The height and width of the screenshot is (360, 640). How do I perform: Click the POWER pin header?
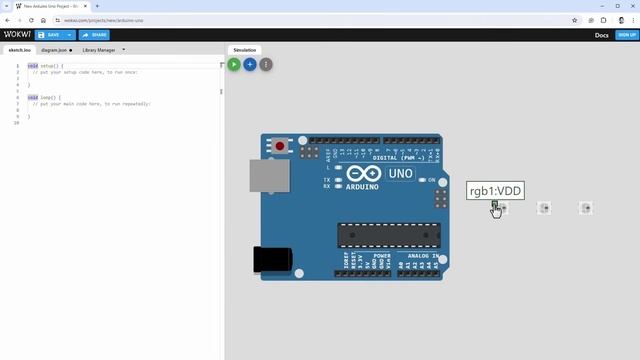click(x=362, y=273)
